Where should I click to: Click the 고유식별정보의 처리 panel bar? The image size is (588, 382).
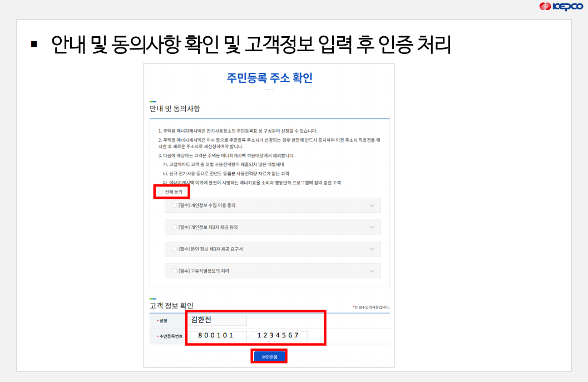click(x=273, y=271)
